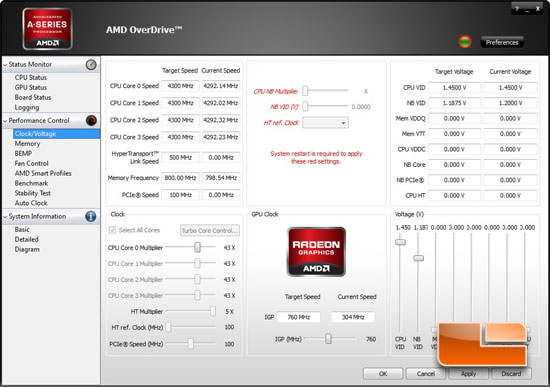Open Detailed system information
550x387 pixels.
pyautogui.click(x=26, y=239)
